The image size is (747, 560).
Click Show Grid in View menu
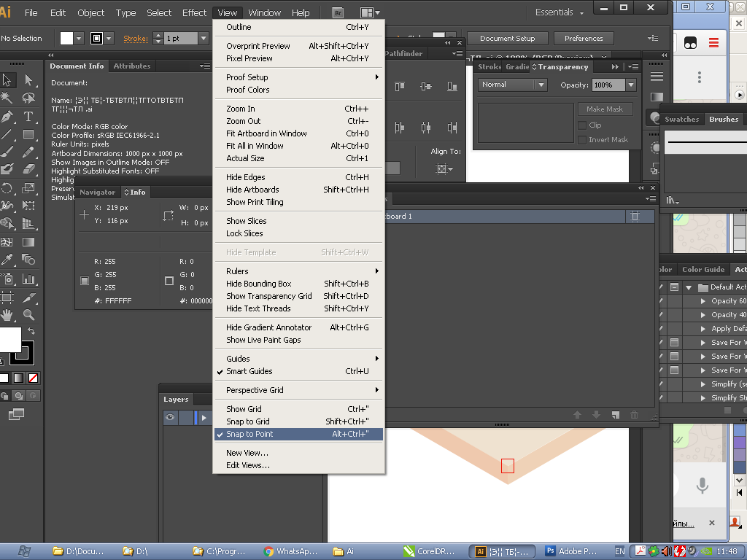pyautogui.click(x=244, y=409)
